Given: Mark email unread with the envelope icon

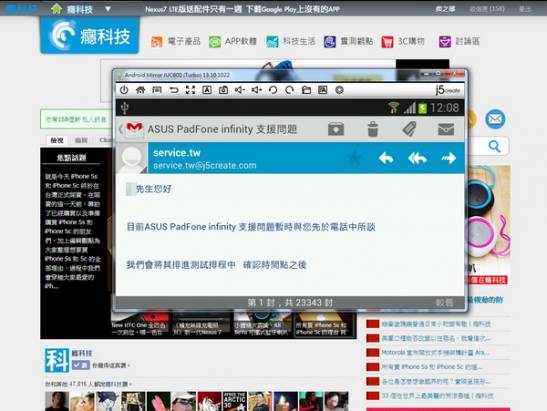Looking at the screenshot, I should tap(446, 129).
